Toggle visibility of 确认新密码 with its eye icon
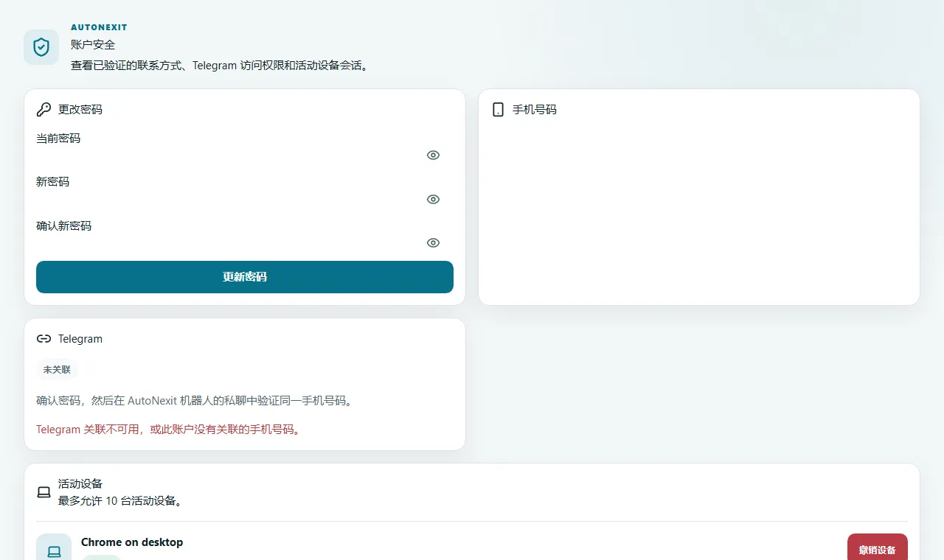The width and height of the screenshot is (944, 560). (433, 243)
